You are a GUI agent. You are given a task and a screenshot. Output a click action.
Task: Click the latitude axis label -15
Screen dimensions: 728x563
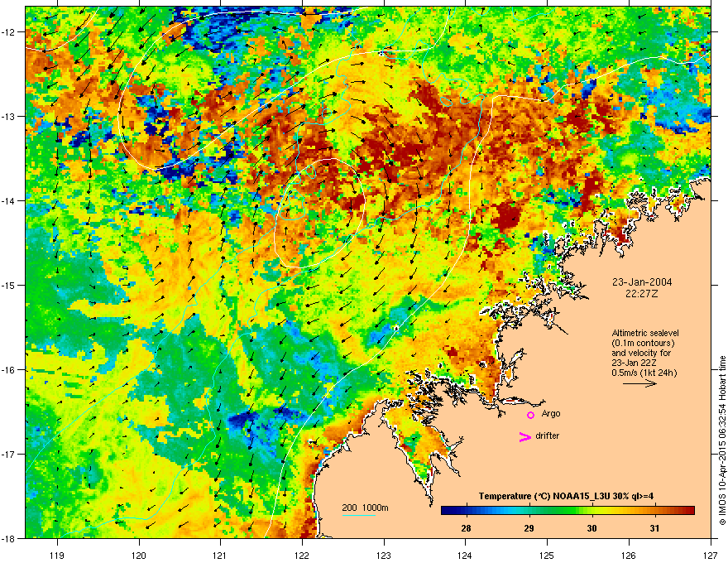click(8, 285)
